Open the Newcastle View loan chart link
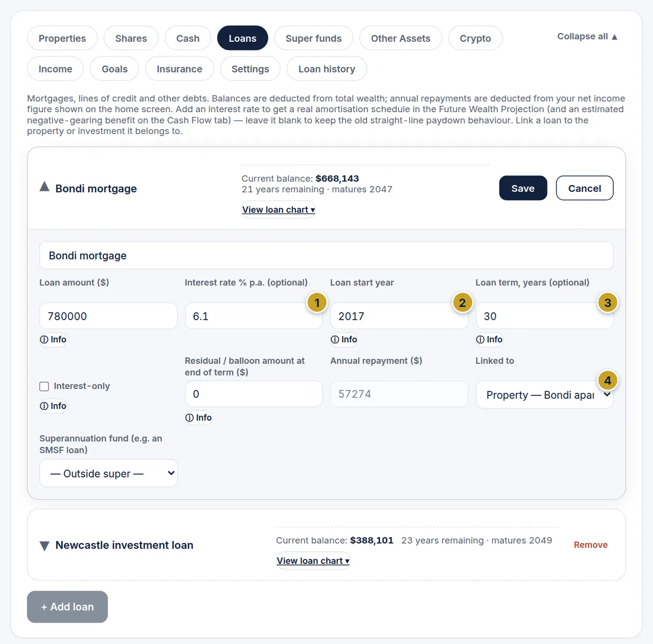Viewport: 653px width, 644px height. 313,561
